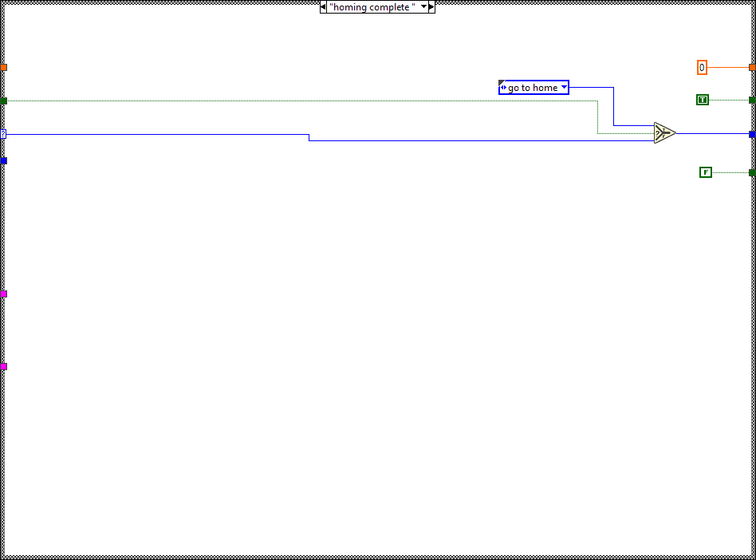Open the "go to home" enum dropdown arrow
Viewport: 756px width, 560px height.
tap(564, 87)
